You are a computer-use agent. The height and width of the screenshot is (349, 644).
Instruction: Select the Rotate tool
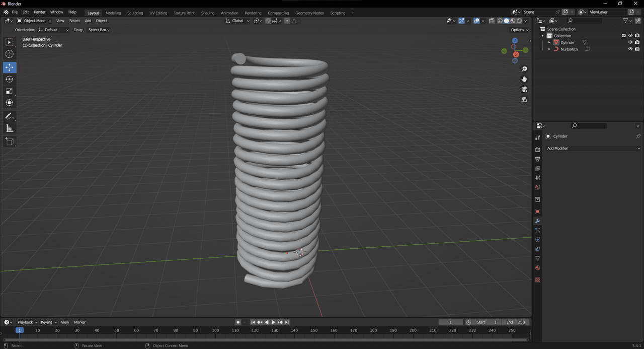click(x=10, y=79)
